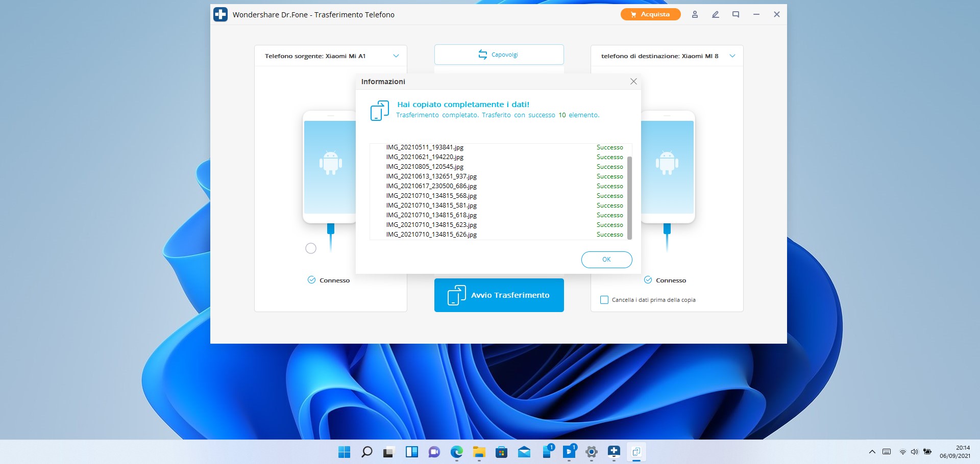
Task: Click 'Hai copiato completamente i dati!' heading
Action: [463, 105]
